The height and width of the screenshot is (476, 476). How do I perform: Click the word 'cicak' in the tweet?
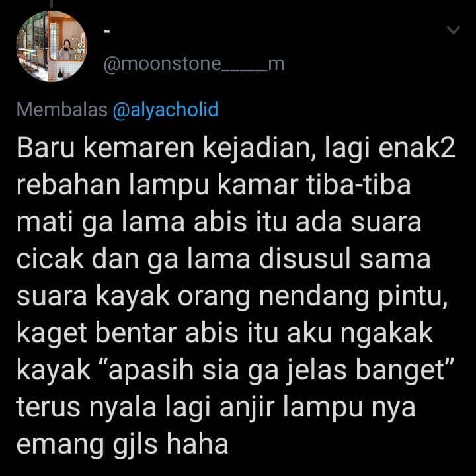(x=50, y=260)
